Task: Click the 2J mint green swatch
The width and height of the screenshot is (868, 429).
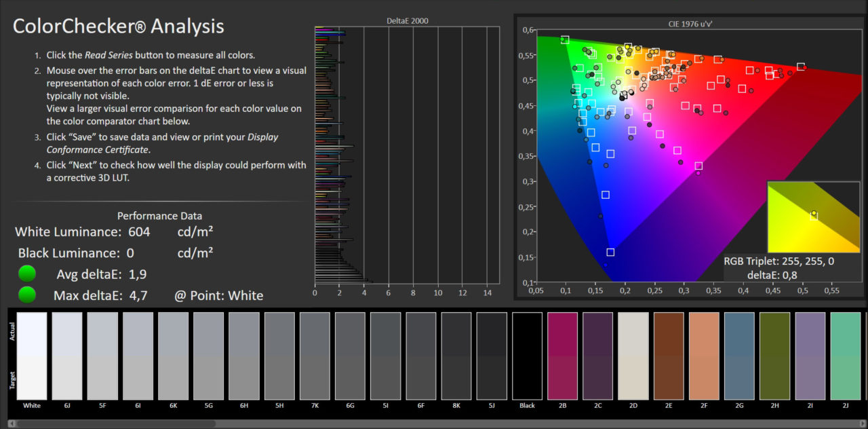Action: tap(845, 356)
